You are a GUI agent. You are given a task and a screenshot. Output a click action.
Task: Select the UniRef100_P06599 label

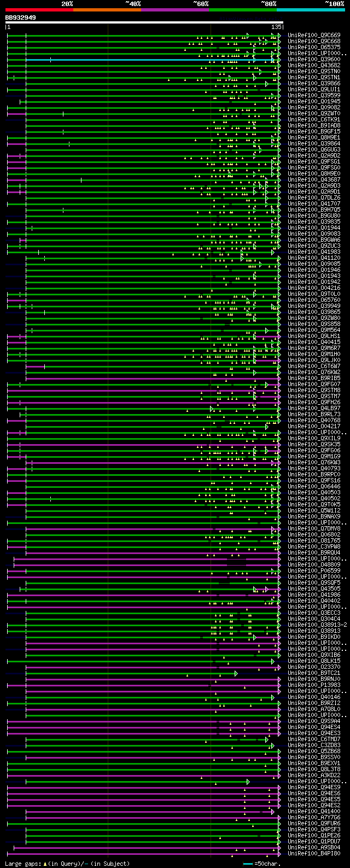click(x=314, y=570)
